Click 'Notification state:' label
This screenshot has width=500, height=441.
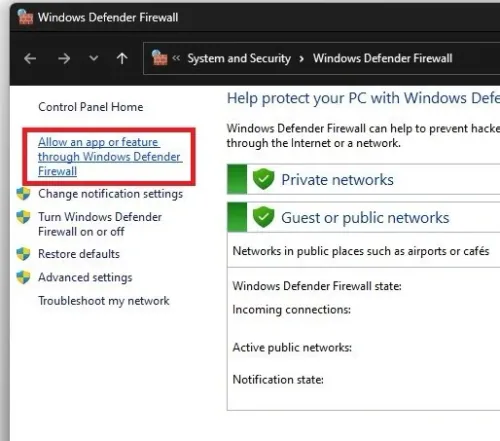pyautogui.click(x=278, y=379)
